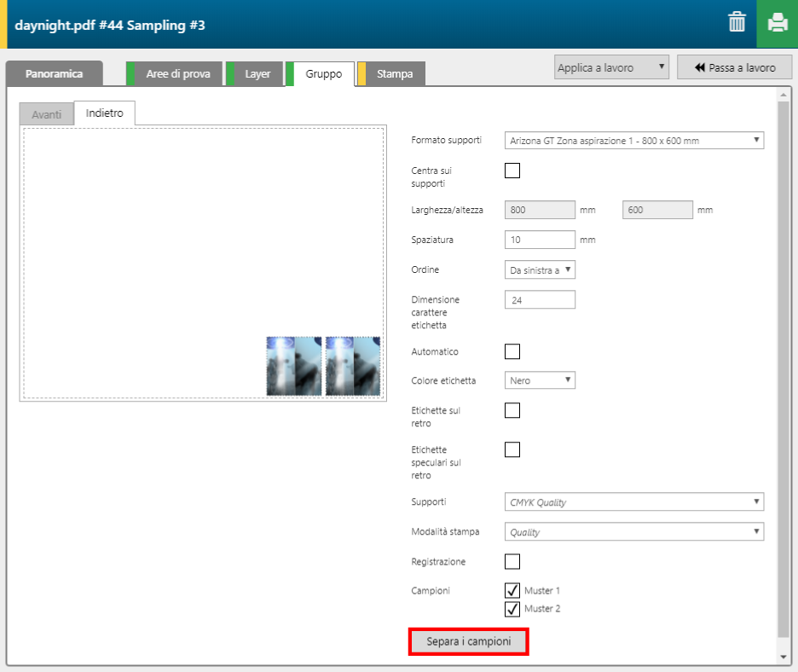Viewport: 798px width, 672px height.
Task: Open the Applica a lavoro dropdown
Action: [x=611, y=67]
